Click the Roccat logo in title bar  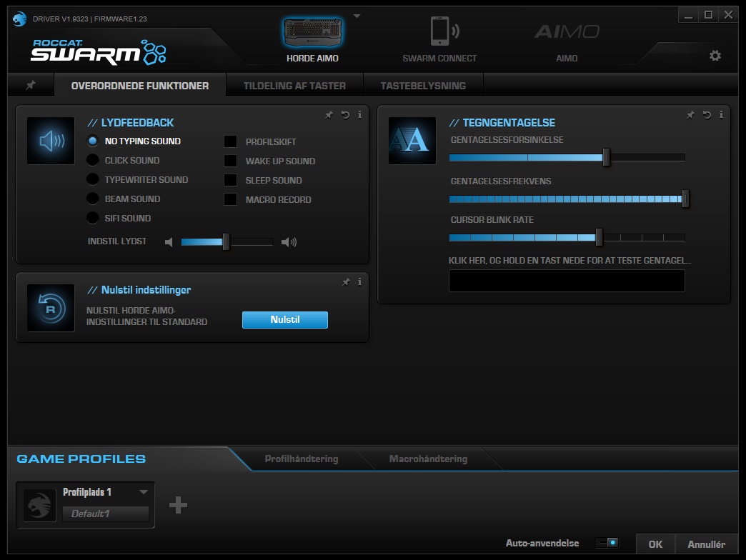19,19
